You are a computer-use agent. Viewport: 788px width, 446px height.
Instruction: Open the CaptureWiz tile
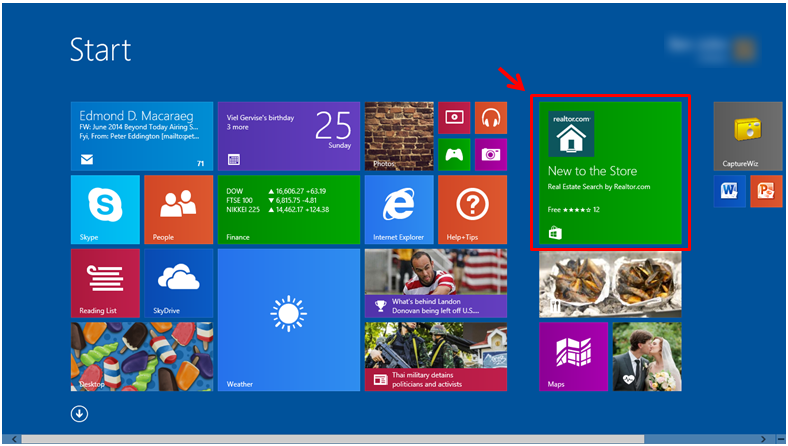[747, 136]
